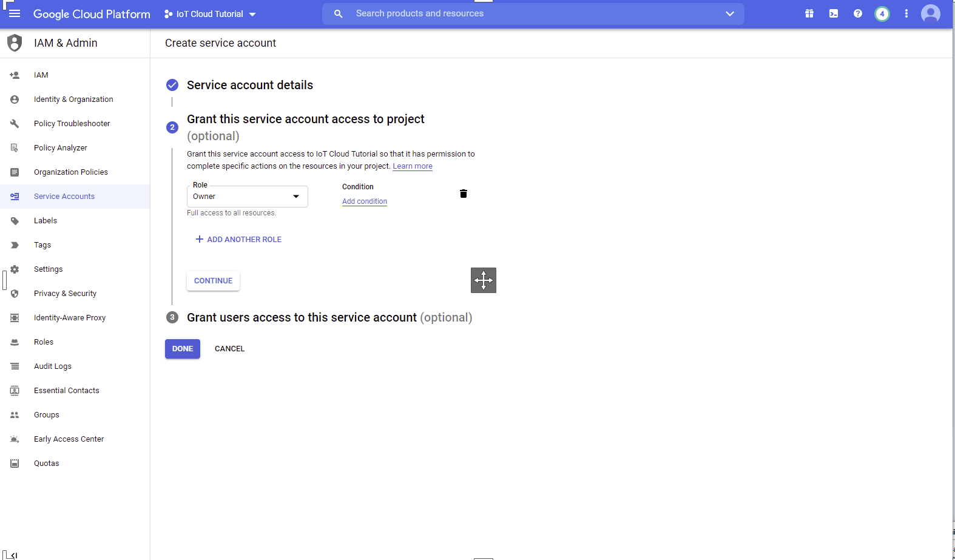This screenshot has width=955, height=560.
Task: Click the Essential Contacts icon
Action: (x=15, y=391)
